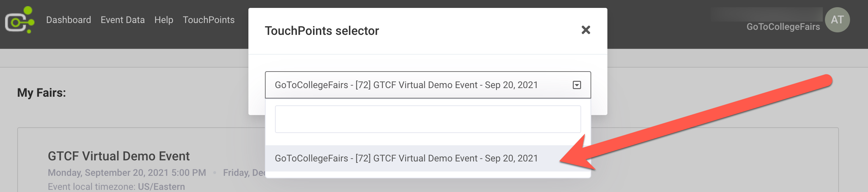Click the TouchPoints selector dialog title
Viewport: 868px width, 192px height.
pos(322,31)
